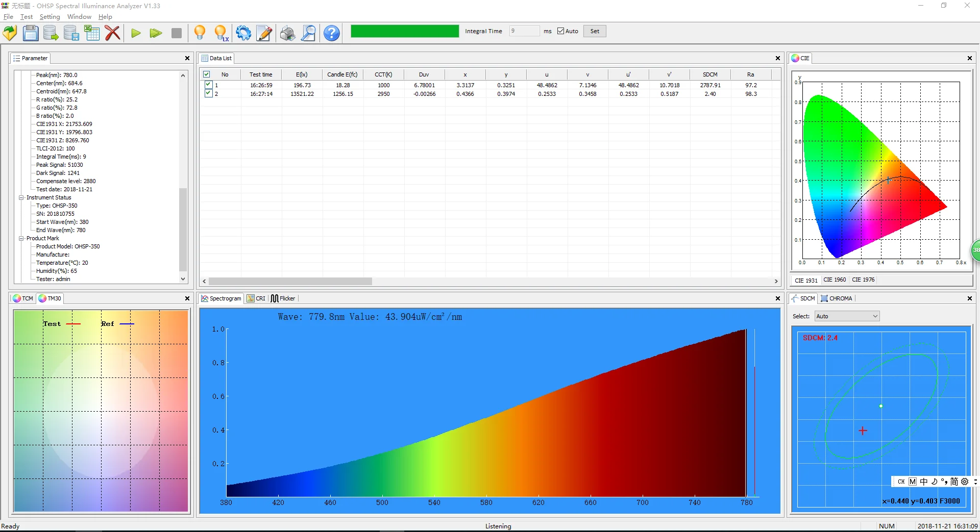Delete data using the red X icon
980x532 pixels.
[x=112, y=33]
